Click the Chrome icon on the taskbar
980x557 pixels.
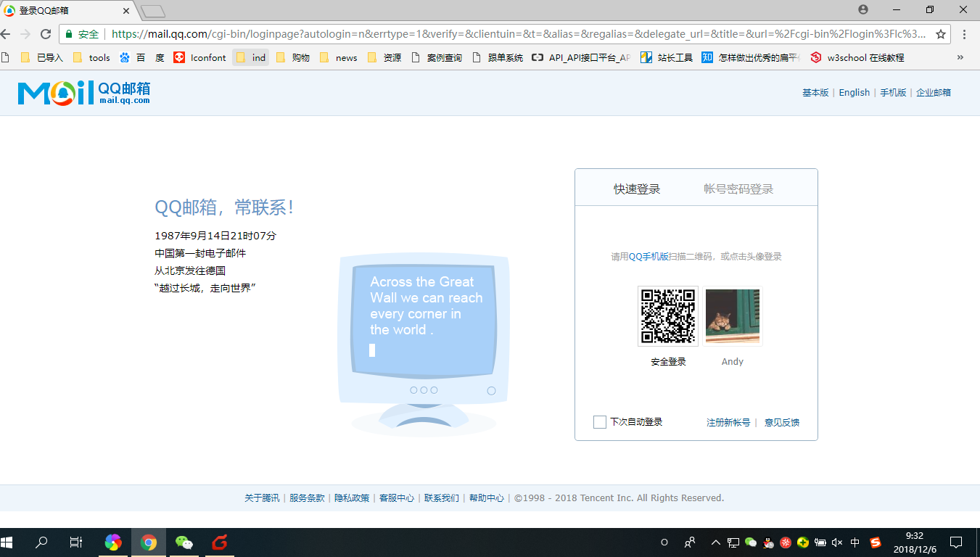pos(149,542)
